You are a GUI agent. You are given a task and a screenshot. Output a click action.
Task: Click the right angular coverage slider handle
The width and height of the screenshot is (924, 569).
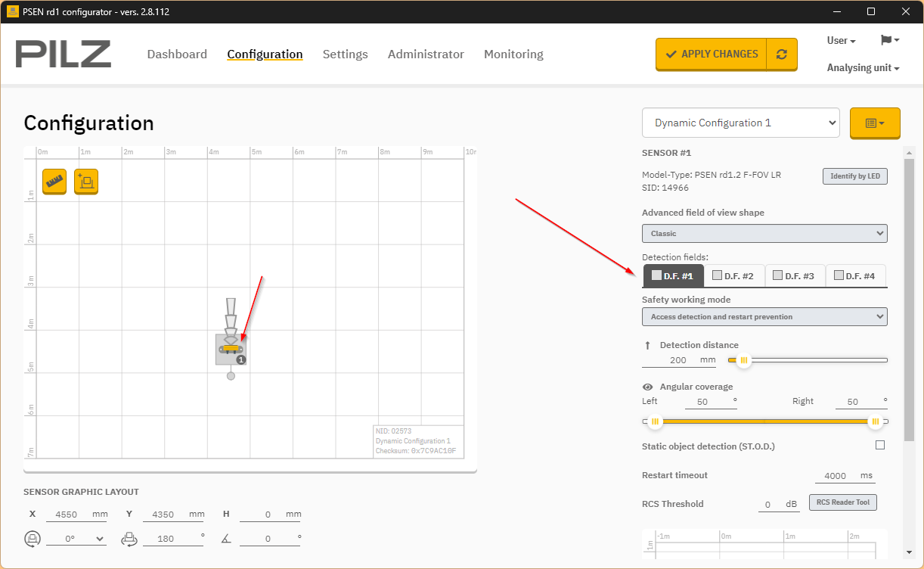click(876, 421)
